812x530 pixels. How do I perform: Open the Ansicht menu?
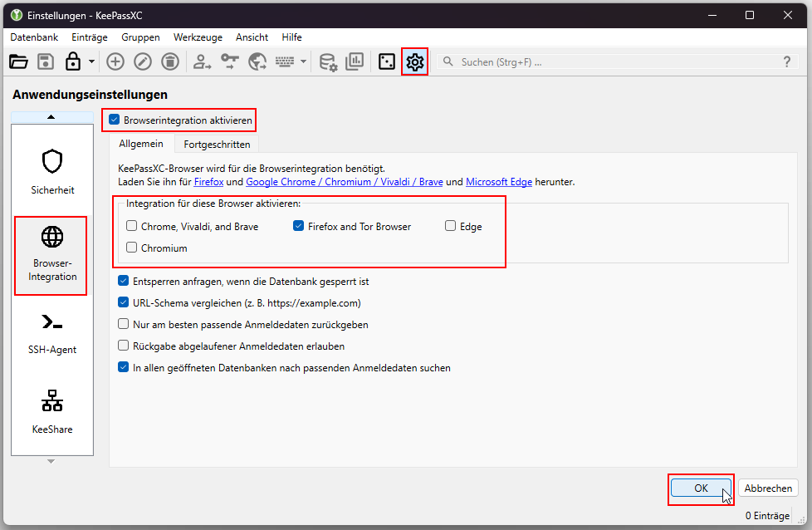pyautogui.click(x=252, y=37)
